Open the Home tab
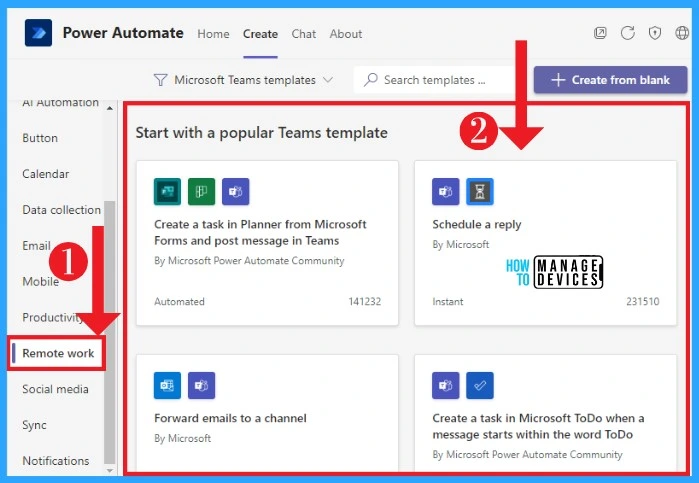699x483 pixels. [213, 34]
